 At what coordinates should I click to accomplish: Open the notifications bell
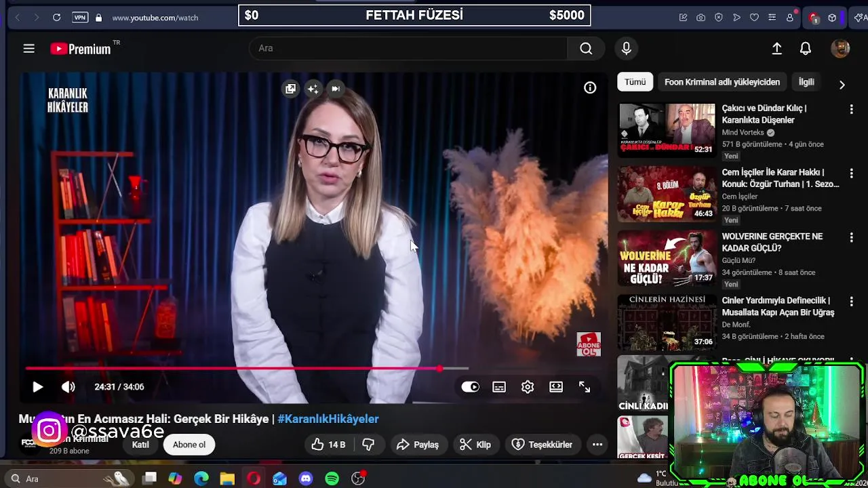click(806, 48)
